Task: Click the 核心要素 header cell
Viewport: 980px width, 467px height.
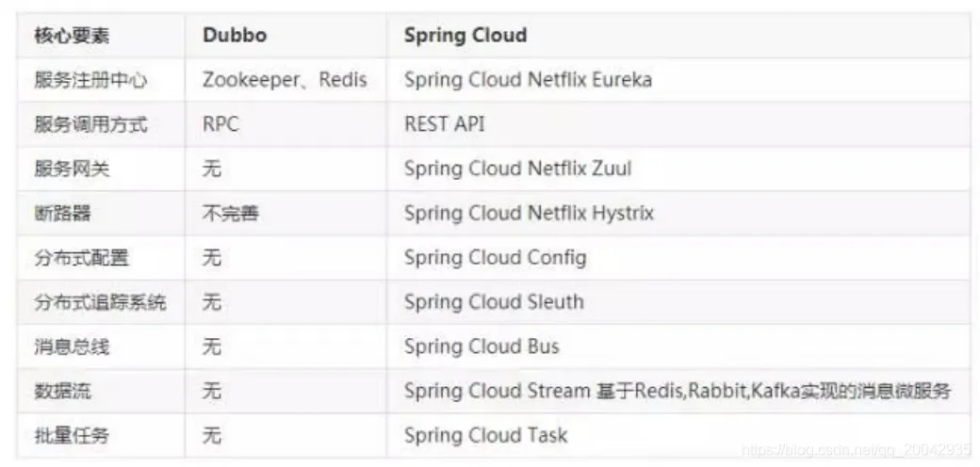Action: pos(72,36)
